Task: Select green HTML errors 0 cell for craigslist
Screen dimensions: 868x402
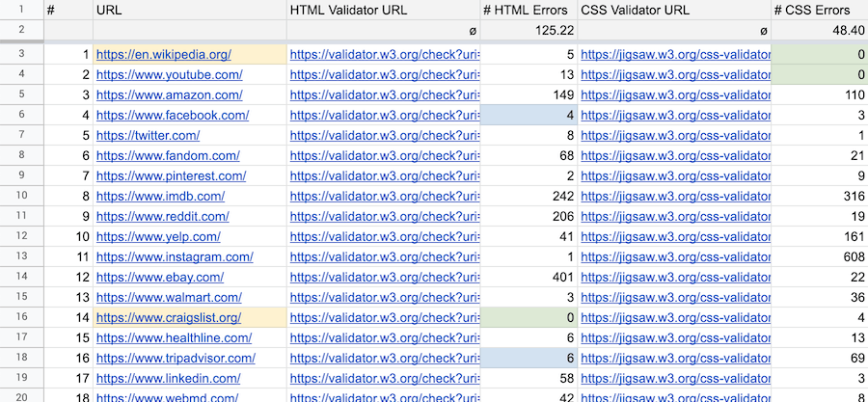Action: tap(529, 318)
